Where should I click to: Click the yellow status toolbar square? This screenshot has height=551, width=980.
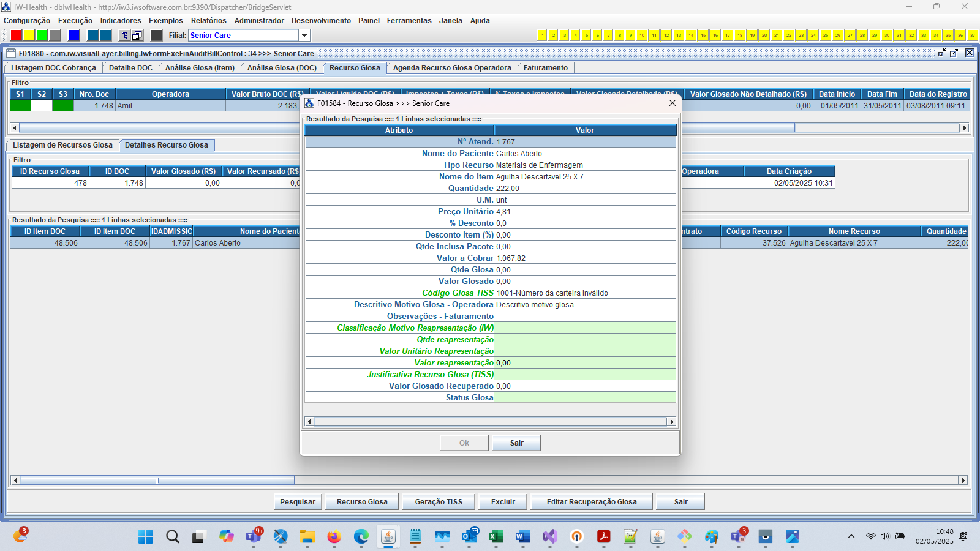click(x=28, y=35)
